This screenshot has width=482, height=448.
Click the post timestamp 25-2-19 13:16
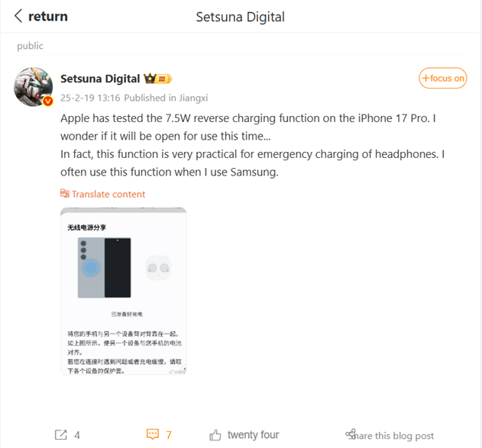tap(90, 98)
